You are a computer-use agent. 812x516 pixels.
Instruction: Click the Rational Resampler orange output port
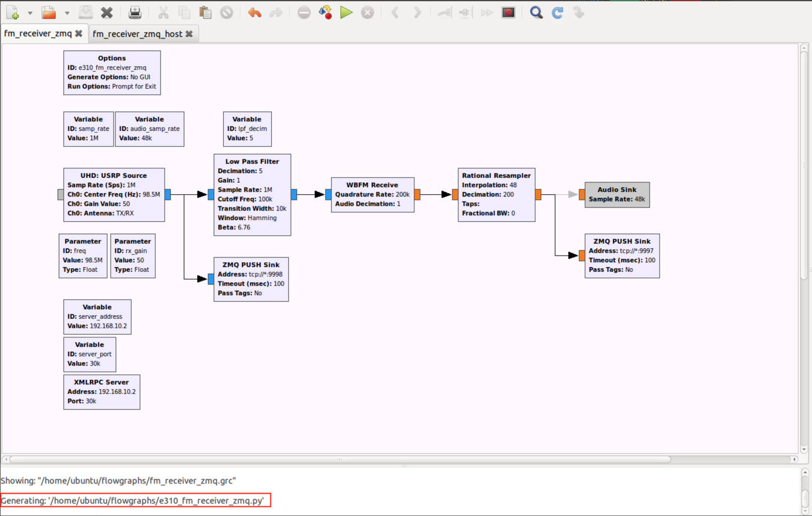pos(538,194)
